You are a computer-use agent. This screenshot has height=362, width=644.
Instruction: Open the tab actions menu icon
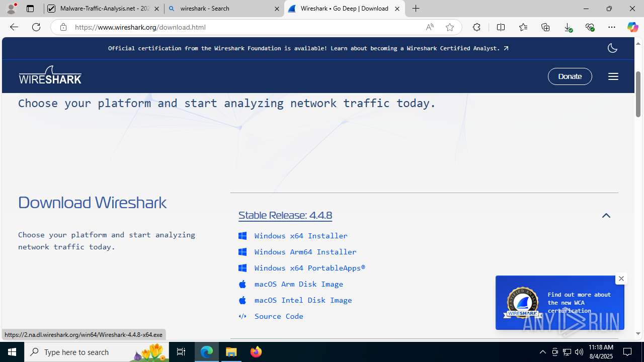point(30,9)
